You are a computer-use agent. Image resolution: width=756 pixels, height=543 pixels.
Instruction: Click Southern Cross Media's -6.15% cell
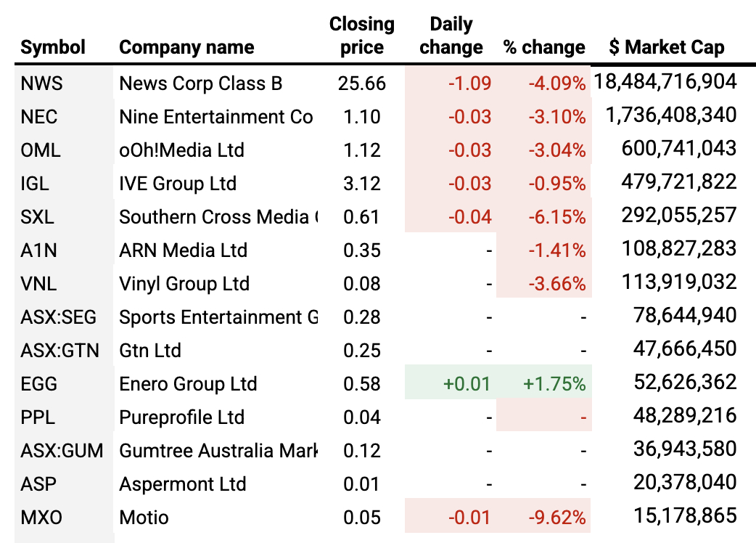pos(557,217)
